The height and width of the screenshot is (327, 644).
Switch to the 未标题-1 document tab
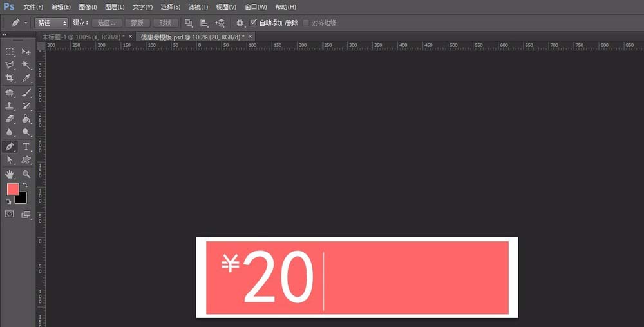pyautogui.click(x=83, y=37)
